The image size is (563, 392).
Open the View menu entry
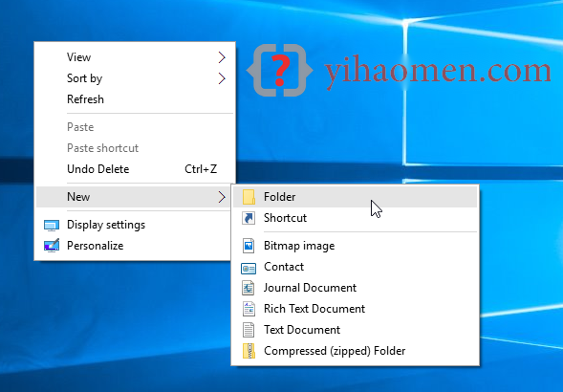point(135,57)
